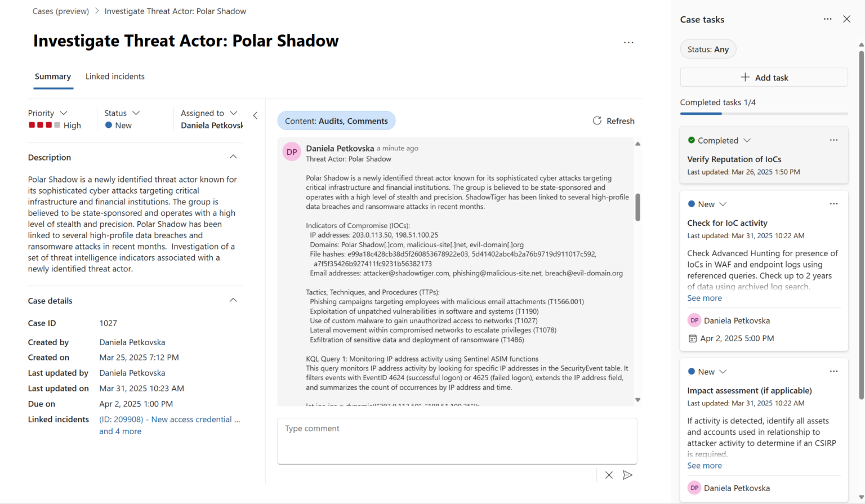Viewport: 865px width, 504px height.
Task: Open the Case tasks panel options menu
Action: [x=827, y=19]
